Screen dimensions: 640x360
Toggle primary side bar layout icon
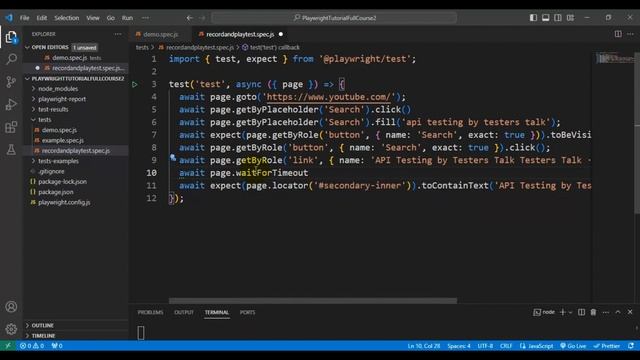533,18
